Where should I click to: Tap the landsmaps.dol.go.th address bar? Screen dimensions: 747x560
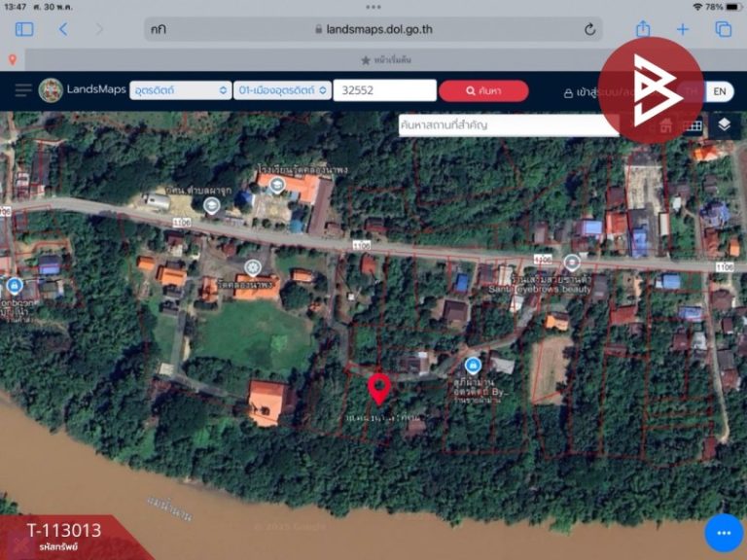click(x=373, y=29)
